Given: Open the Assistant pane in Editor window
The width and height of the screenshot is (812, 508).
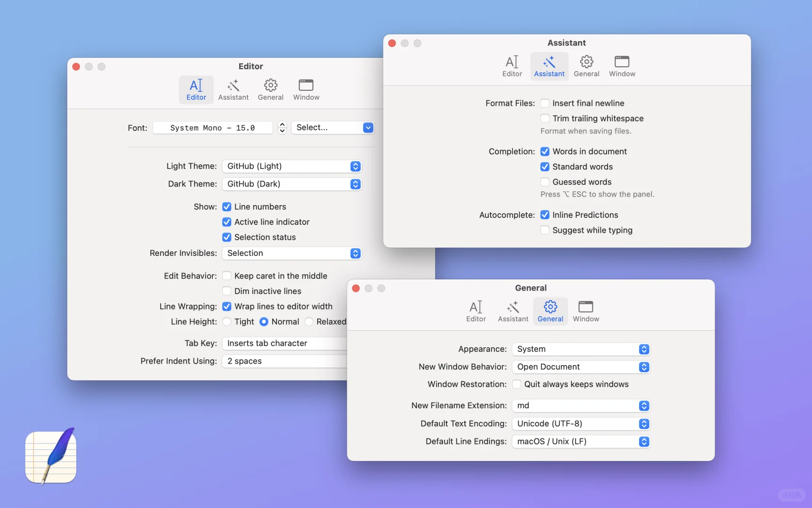Looking at the screenshot, I should point(233,90).
